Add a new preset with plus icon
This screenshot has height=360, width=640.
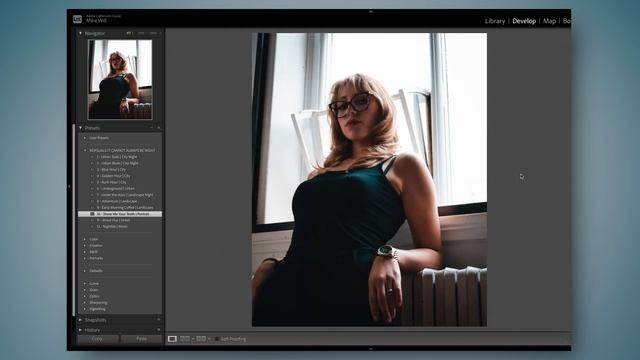159,128
